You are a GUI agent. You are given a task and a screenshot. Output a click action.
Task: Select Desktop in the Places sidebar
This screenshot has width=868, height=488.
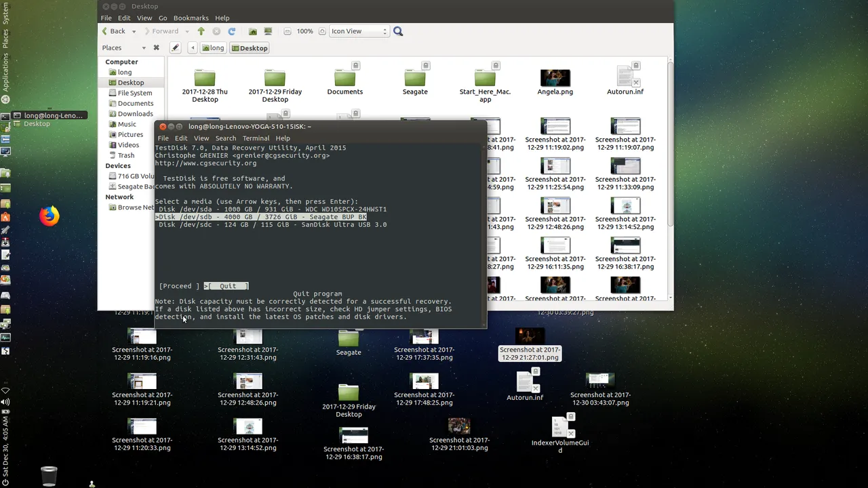point(131,83)
